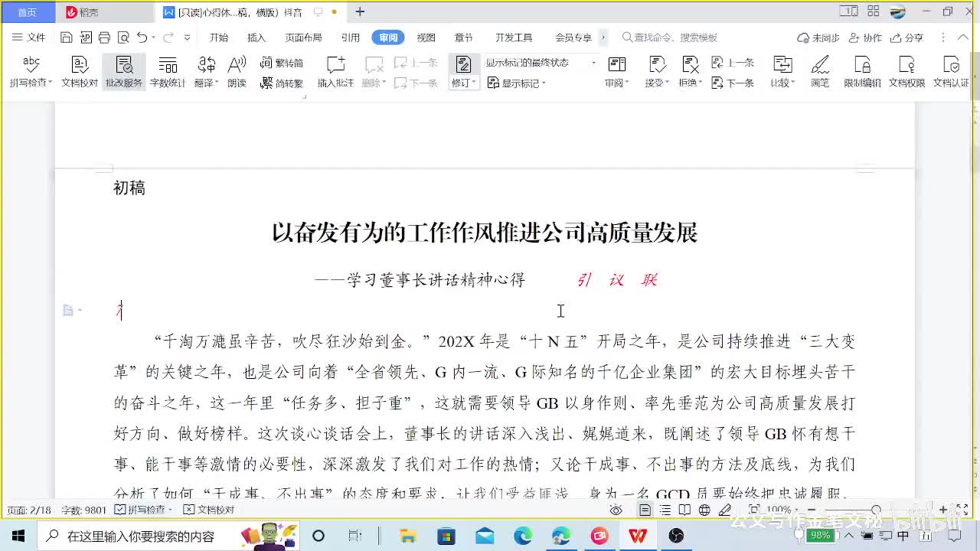Convert text with 简转繁
Screen dimensions: 980x551
coord(281,83)
